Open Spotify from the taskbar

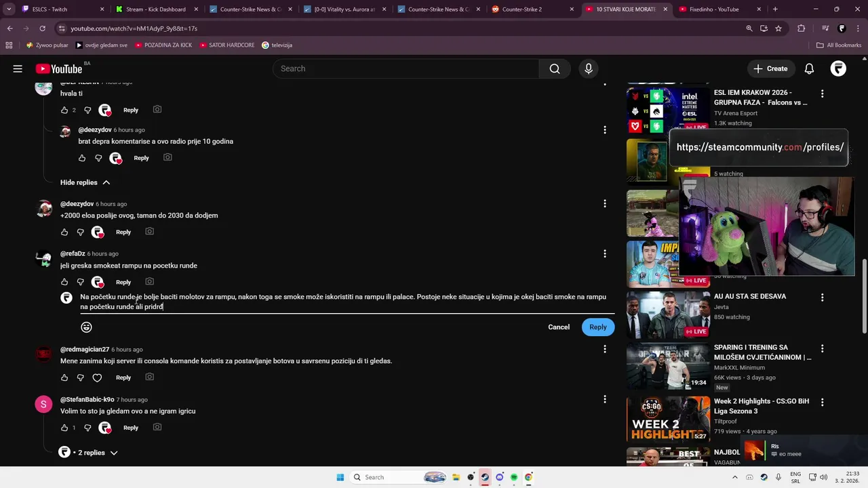514,477
